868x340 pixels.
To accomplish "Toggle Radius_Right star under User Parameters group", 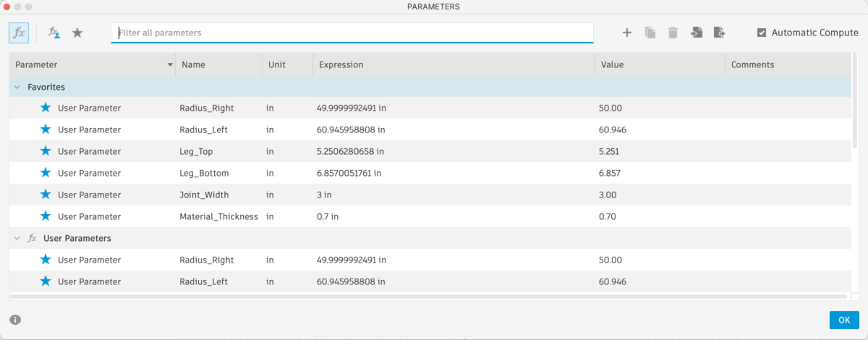I will (46, 260).
